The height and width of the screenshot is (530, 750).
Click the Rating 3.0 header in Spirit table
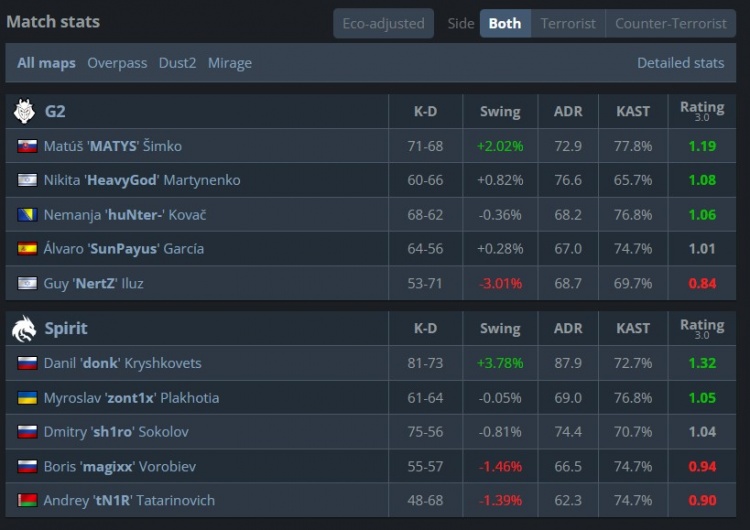[702, 328]
